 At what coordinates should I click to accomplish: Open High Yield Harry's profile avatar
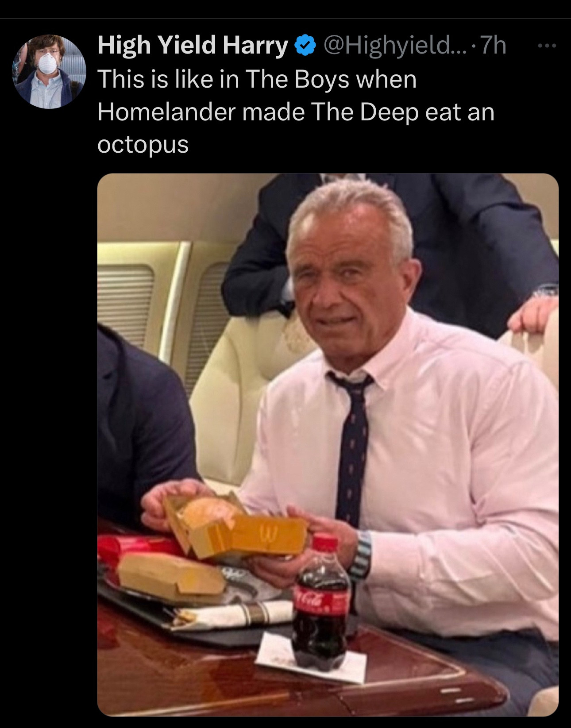49,72
